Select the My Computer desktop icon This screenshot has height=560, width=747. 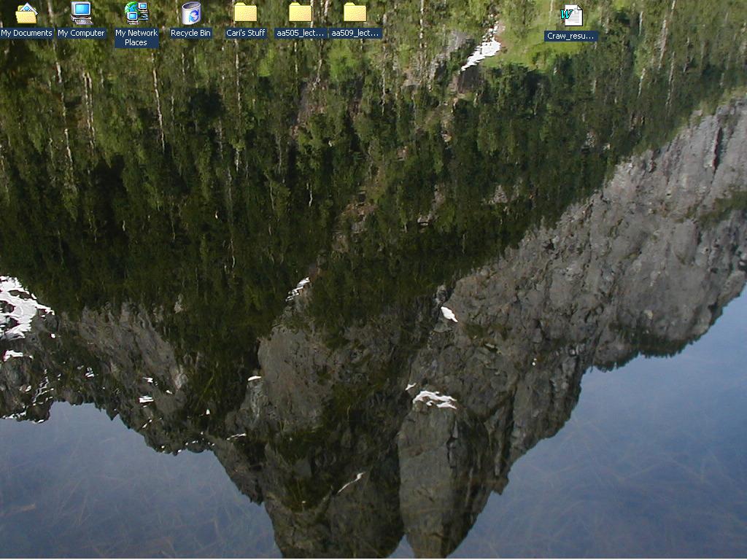coord(81,13)
